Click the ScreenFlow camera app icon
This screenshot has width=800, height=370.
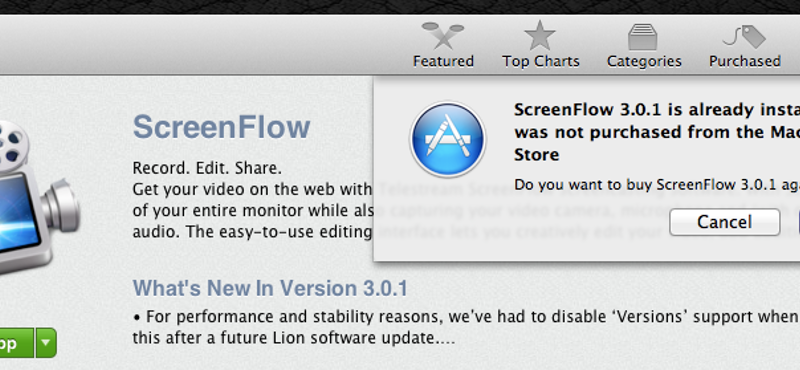point(36,196)
